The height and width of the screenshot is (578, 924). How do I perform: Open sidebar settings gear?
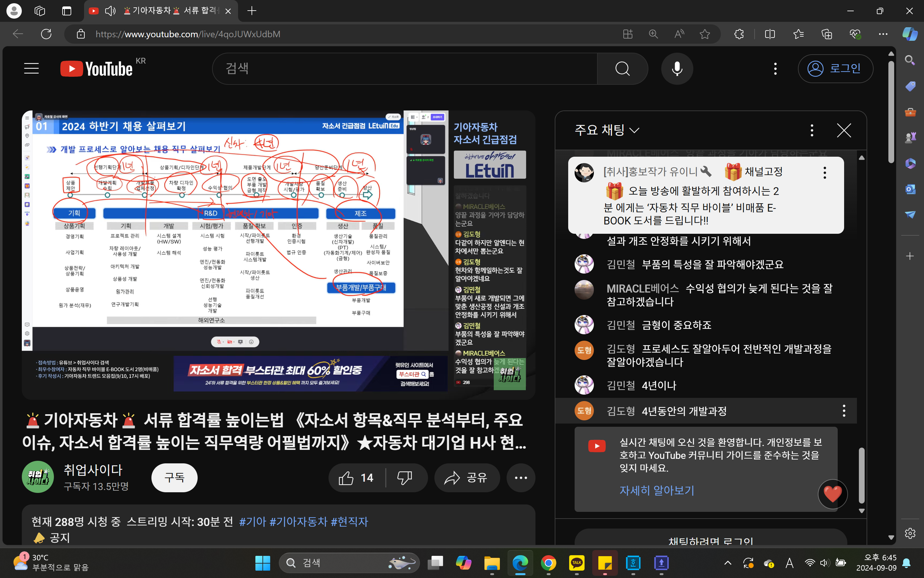pyautogui.click(x=910, y=533)
